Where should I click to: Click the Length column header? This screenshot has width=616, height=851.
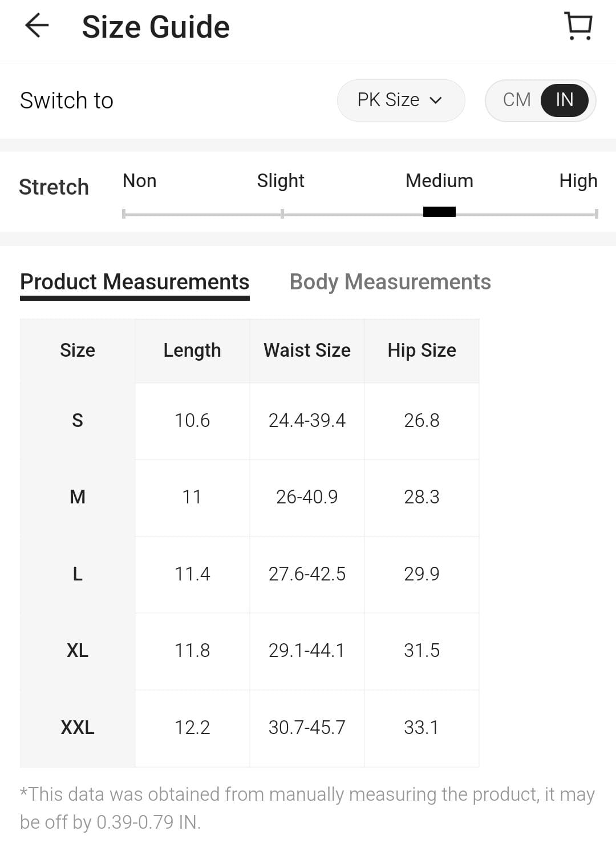(x=192, y=350)
